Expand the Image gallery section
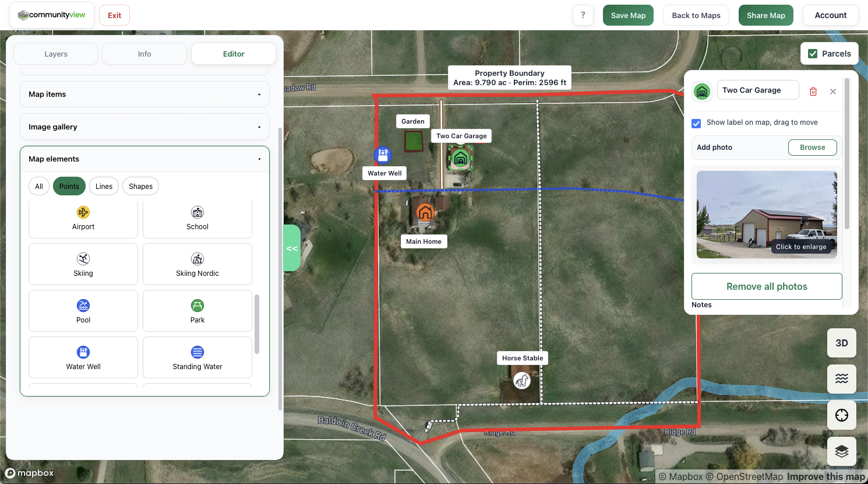868x484 pixels. pos(144,127)
